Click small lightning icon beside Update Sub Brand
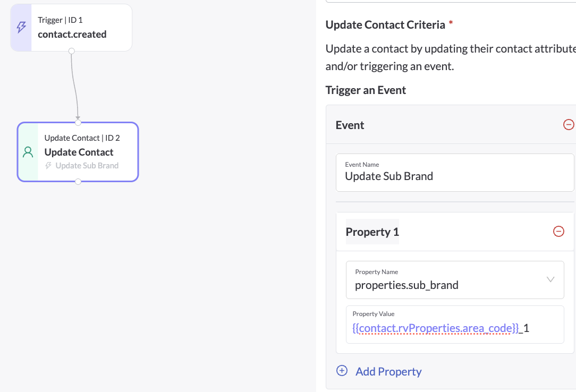576x392 pixels. [48, 166]
